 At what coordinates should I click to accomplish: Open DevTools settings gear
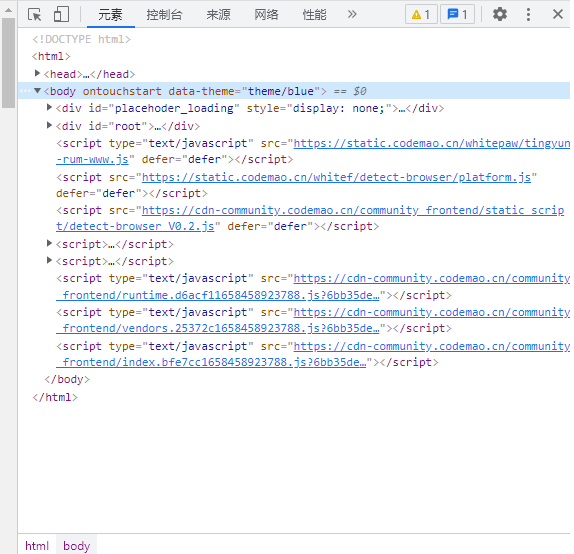click(500, 15)
